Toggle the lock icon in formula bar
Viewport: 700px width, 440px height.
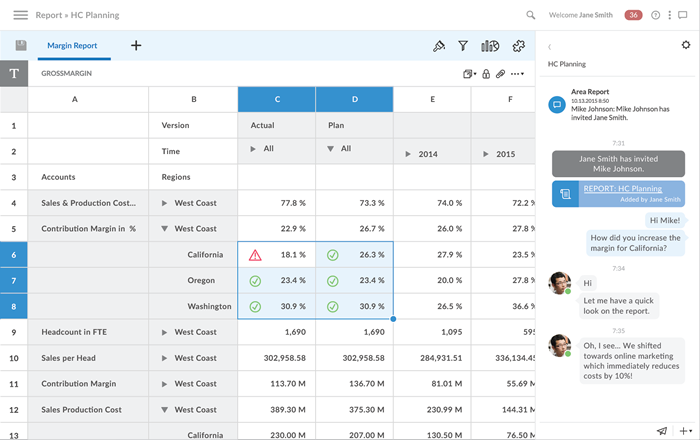pyautogui.click(x=485, y=74)
